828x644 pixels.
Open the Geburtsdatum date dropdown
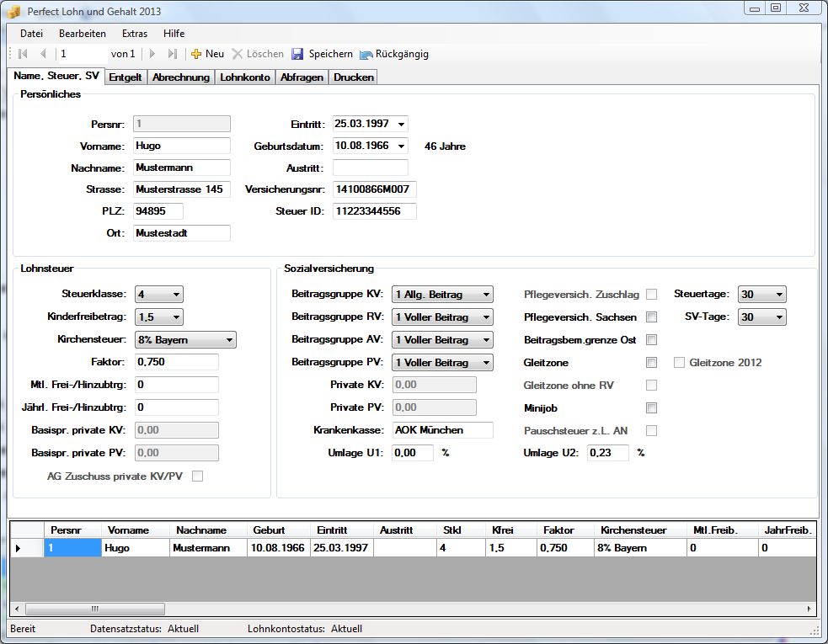pos(401,146)
